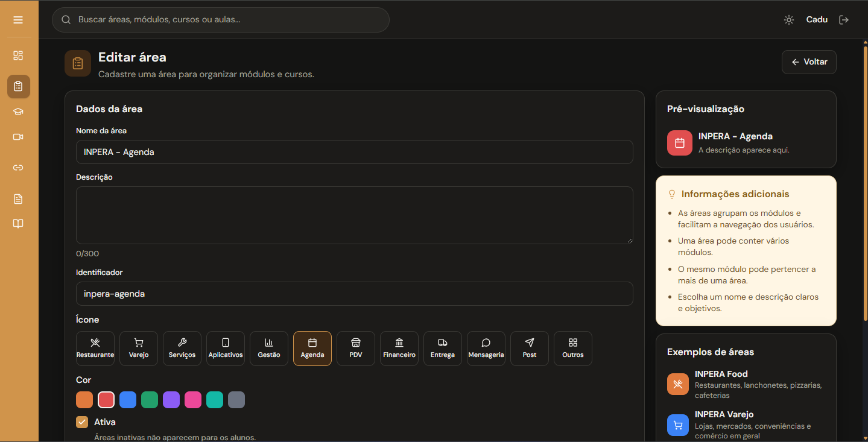Pick the Serviços wrench icon option
The height and width of the screenshot is (442, 868).
tap(182, 349)
